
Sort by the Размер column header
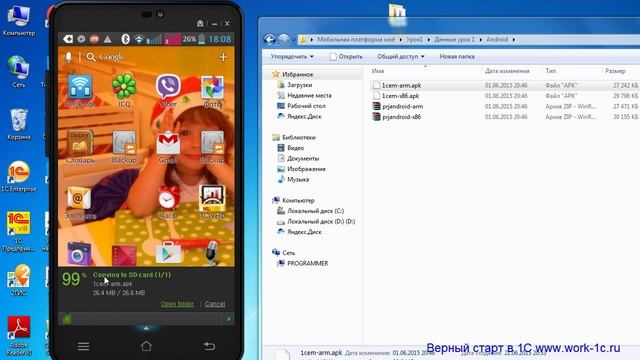tap(615, 71)
